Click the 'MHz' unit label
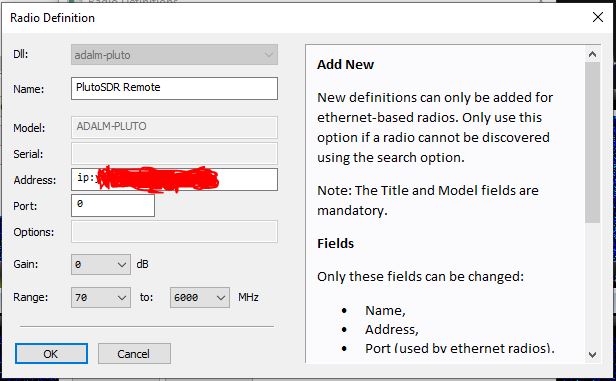This screenshot has width=616, height=381. (248, 297)
